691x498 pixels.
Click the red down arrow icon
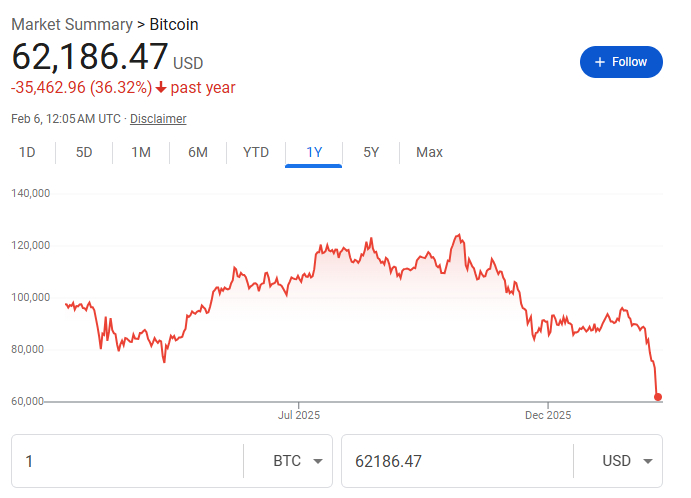click(x=161, y=87)
